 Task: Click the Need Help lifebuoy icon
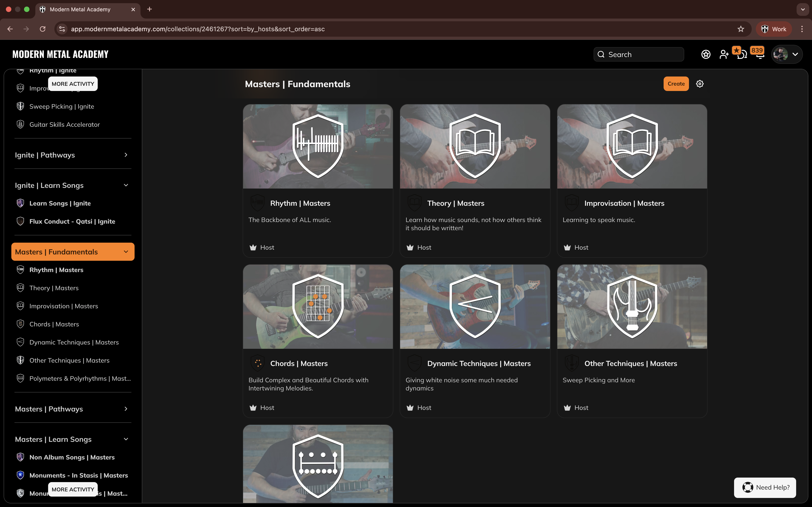748,487
